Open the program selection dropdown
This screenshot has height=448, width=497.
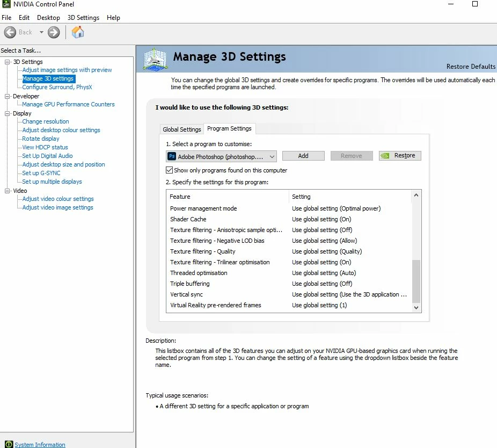pos(221,156)
